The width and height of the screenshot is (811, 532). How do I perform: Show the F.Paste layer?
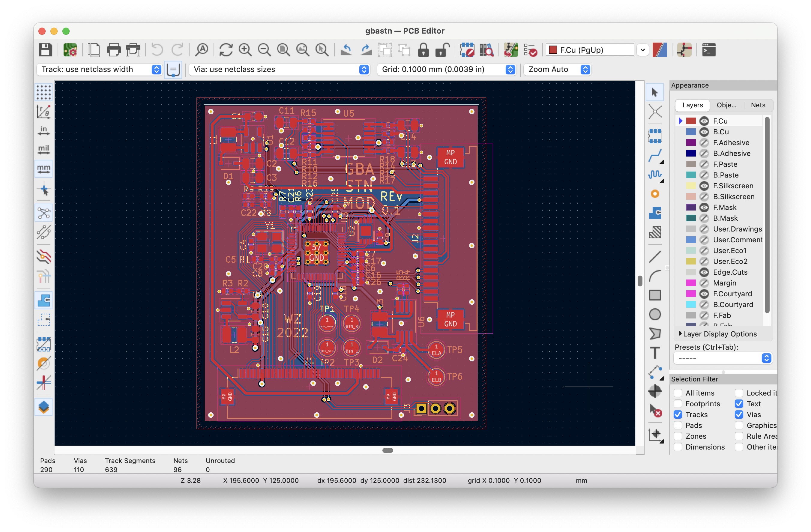coord(704,164)
